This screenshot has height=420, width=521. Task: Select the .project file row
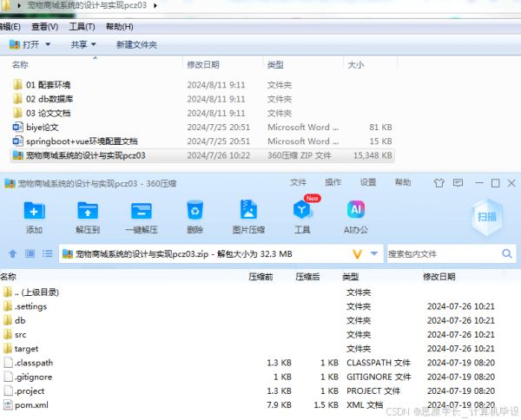(249, 390)
